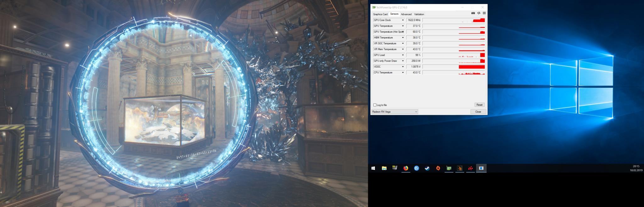Click the CPU Temperature history graph
The image size is (644, 207).
click(454, 72)
